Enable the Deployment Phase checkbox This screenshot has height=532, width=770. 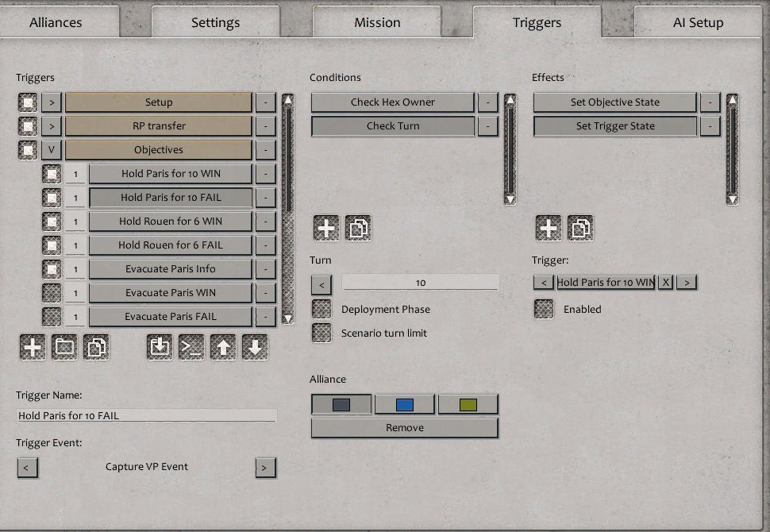click(x=321, y=309)
